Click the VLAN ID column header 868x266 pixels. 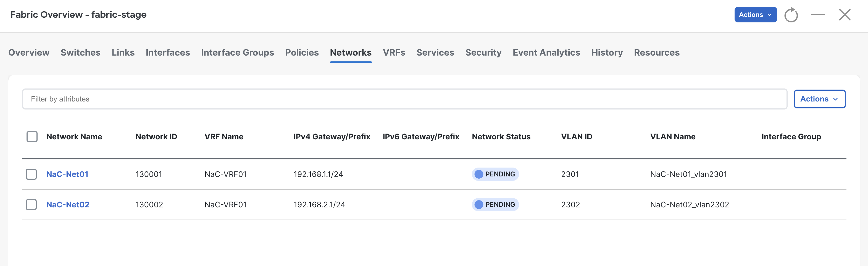(577, 137)
